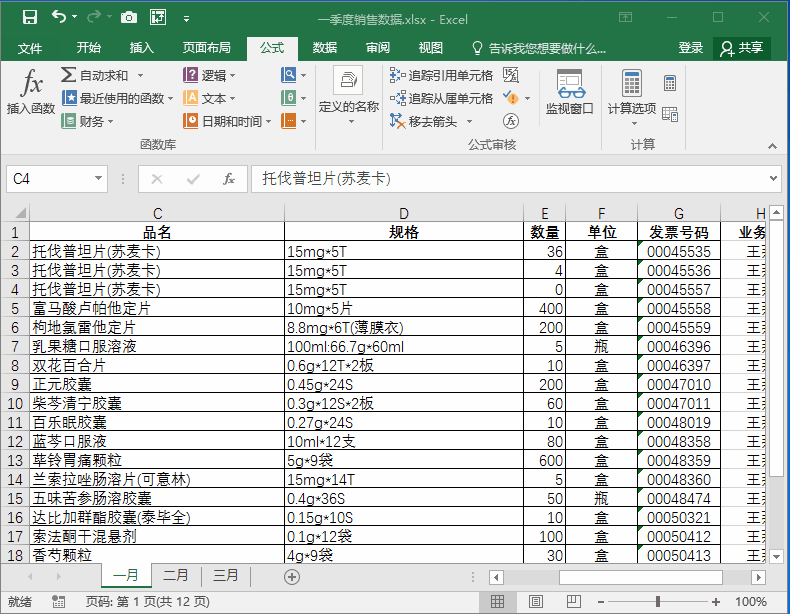Switch to 数据 Data tab
790x614 pixels.
(x=324, y=48)
